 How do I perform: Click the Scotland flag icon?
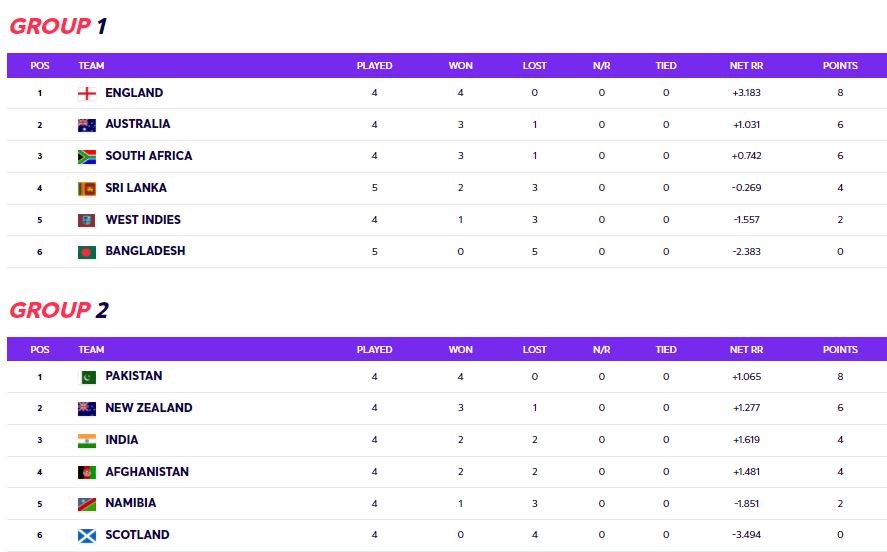pyautogui.click(x=87, y=536)
